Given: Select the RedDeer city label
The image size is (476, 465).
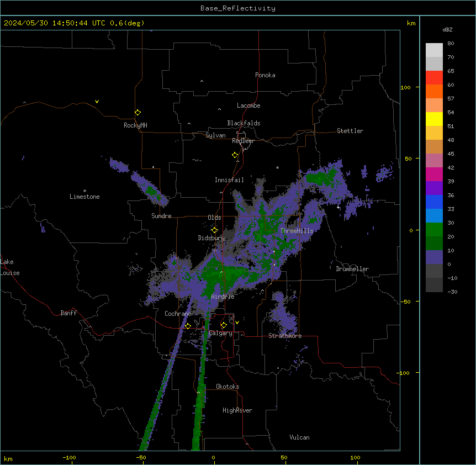Looking at the screenshot, I should (244, 141).
